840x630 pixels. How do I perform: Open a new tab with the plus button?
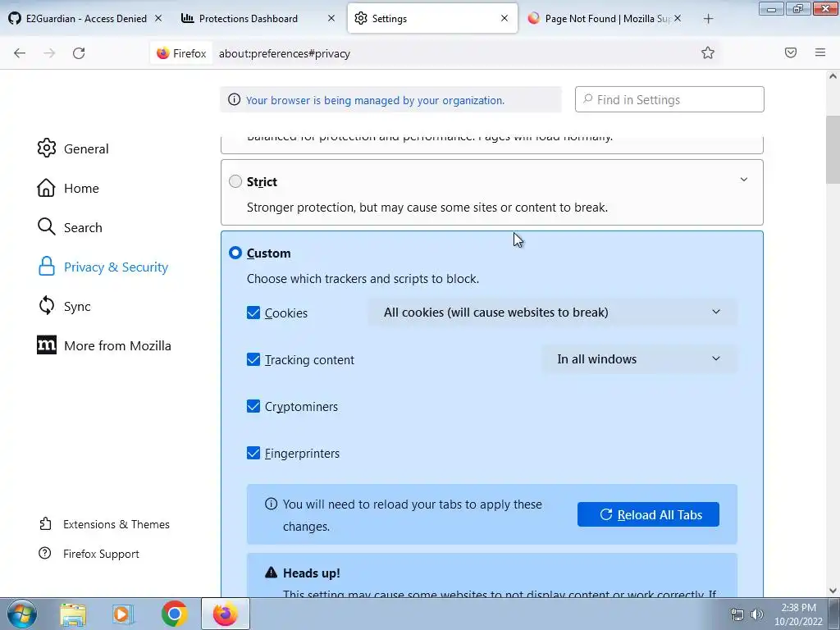pos(708,19)
